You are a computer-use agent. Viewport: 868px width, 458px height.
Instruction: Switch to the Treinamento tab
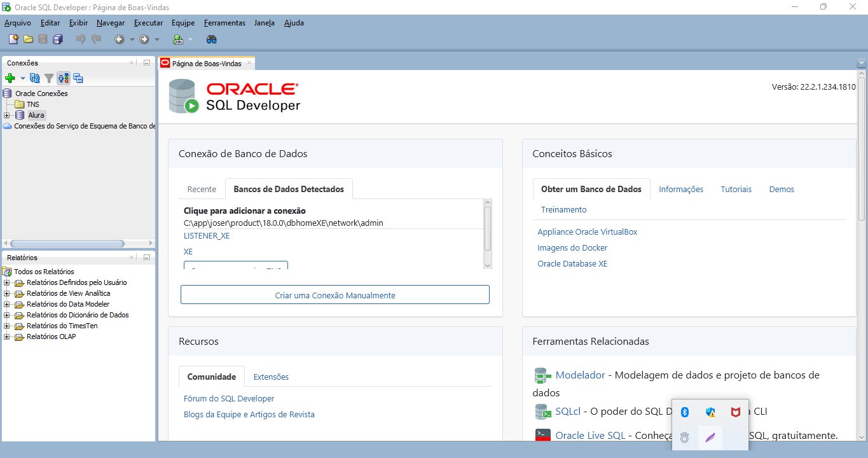[564, 209]
